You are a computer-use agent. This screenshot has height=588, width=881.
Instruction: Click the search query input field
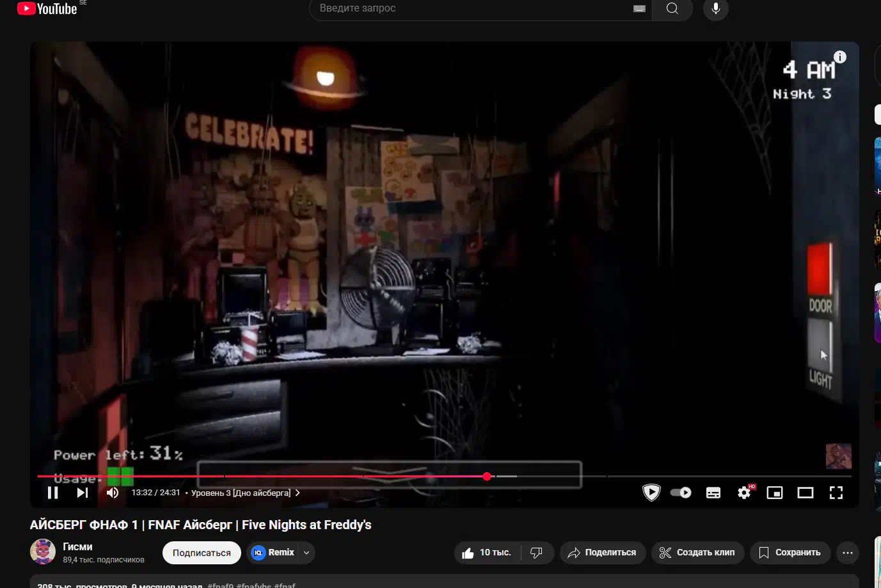472,8
